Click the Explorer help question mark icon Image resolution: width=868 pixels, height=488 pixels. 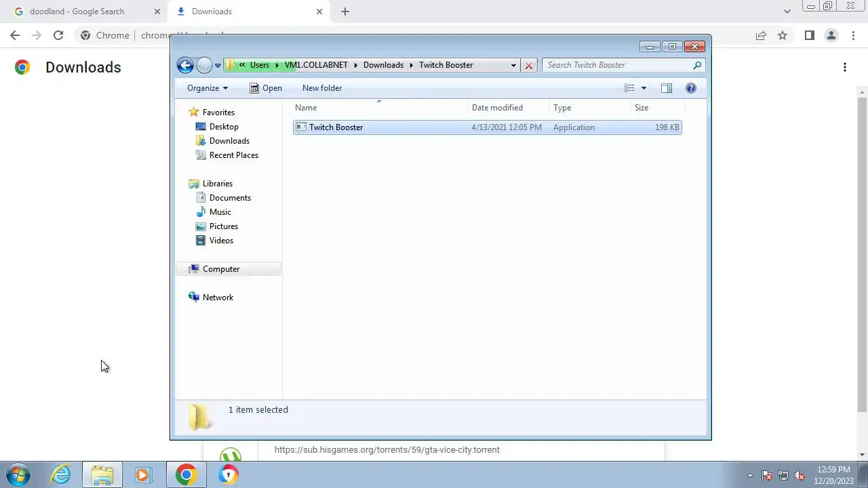(x=691, y=88)
